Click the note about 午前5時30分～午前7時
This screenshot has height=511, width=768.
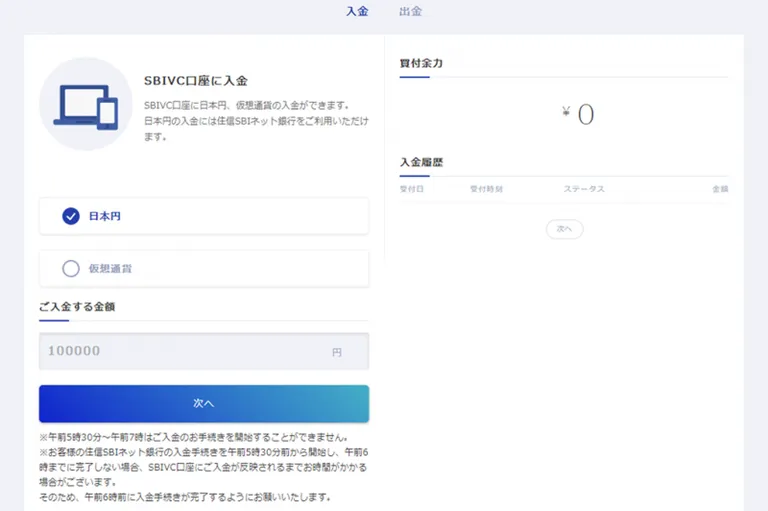tap(194, 437)
